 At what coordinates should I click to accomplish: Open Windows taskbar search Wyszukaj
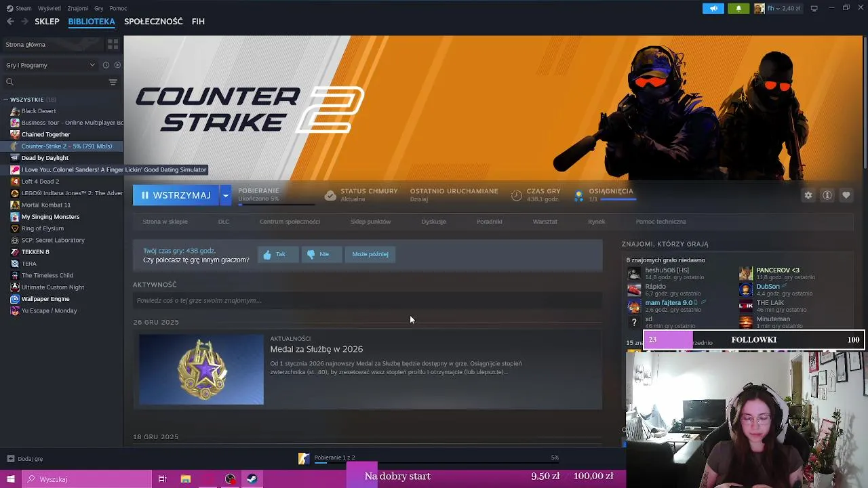[87, 479]
